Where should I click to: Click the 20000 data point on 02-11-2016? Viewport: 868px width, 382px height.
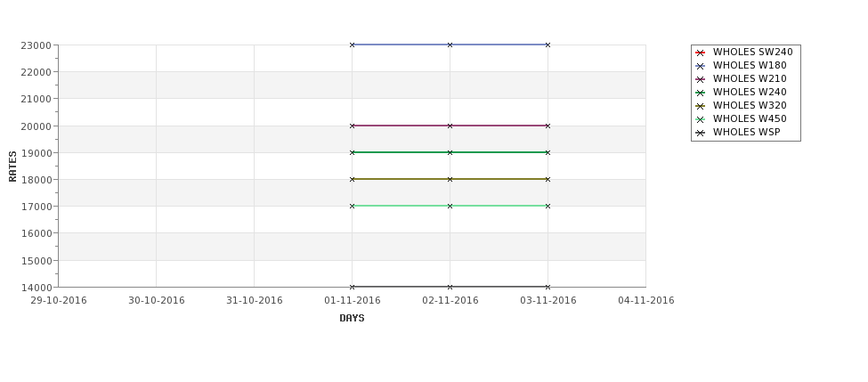[x=450, y=126]
